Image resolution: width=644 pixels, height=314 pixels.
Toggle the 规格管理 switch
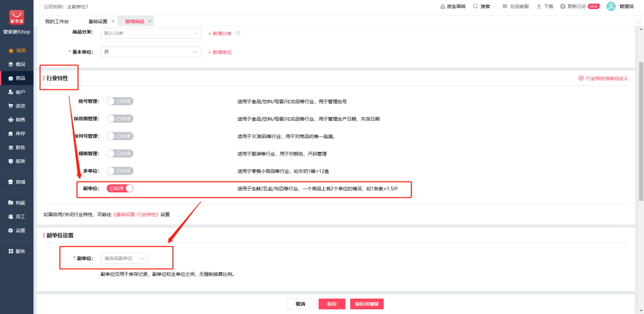(120, 154)
